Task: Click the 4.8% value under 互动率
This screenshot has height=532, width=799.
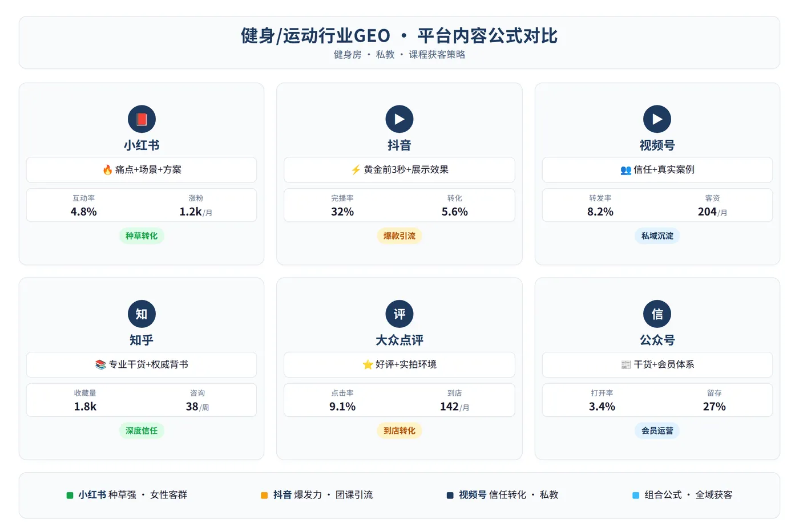Action: click(84, 212)
